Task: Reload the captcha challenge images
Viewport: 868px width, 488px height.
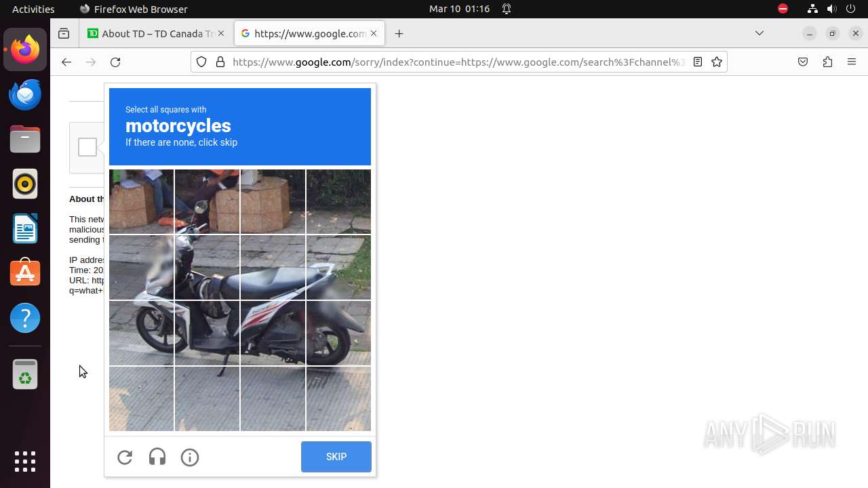Action: (x=125, y=457)
